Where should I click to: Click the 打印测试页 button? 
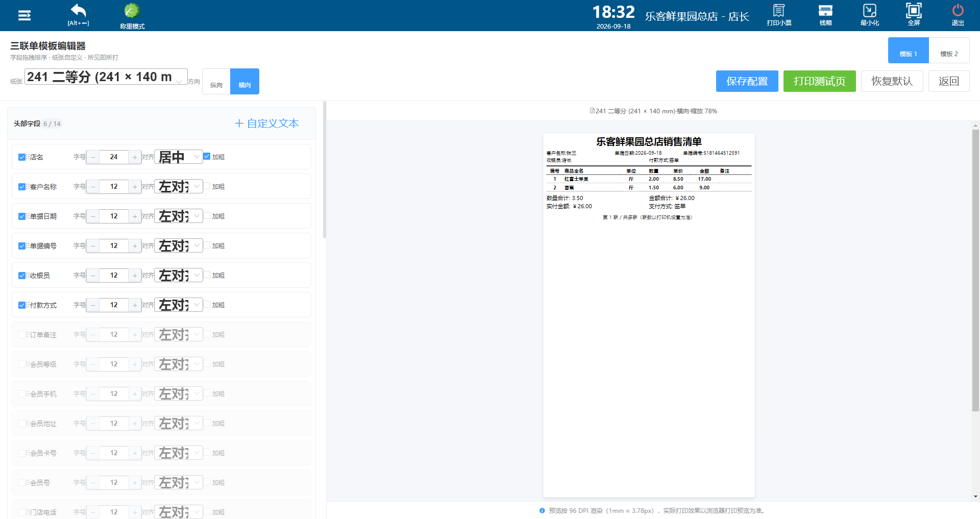pos(820,81)
